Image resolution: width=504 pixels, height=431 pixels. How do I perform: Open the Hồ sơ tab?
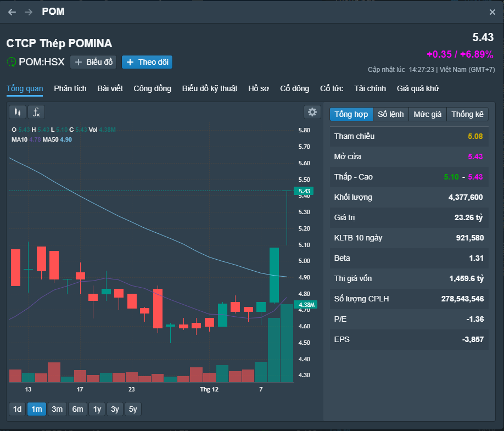click(x=259, y=89)
